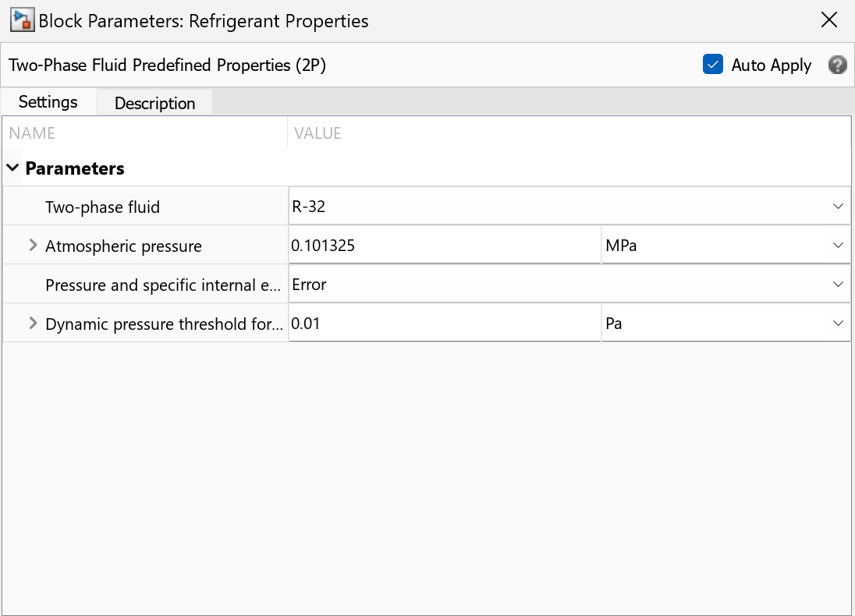Collapse the Parameters section chevron
The height and width of the screenshot is (616, 855).
[12, 168]
